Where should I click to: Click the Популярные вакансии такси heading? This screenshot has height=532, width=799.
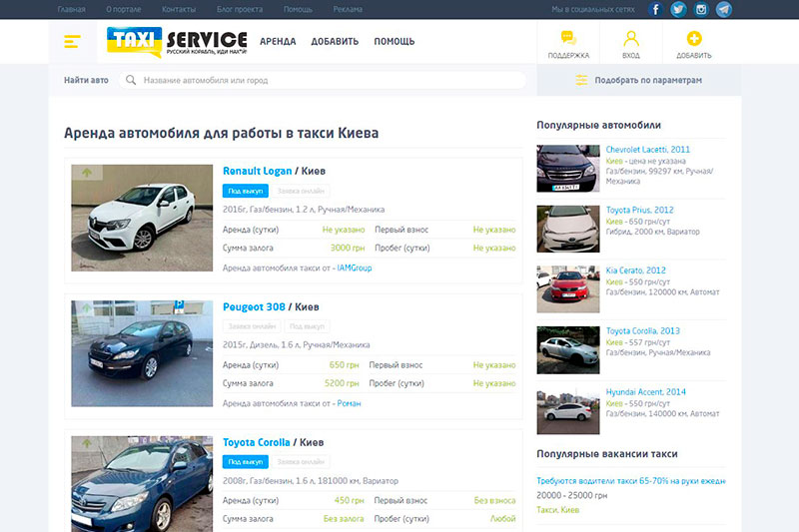pos(607,454)
